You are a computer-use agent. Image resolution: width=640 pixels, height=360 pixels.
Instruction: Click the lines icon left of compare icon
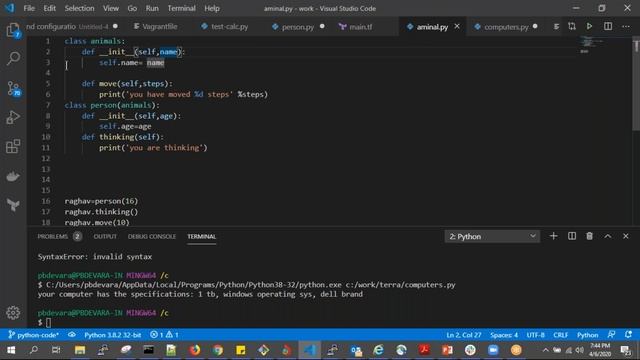click(x=556, y=27)
